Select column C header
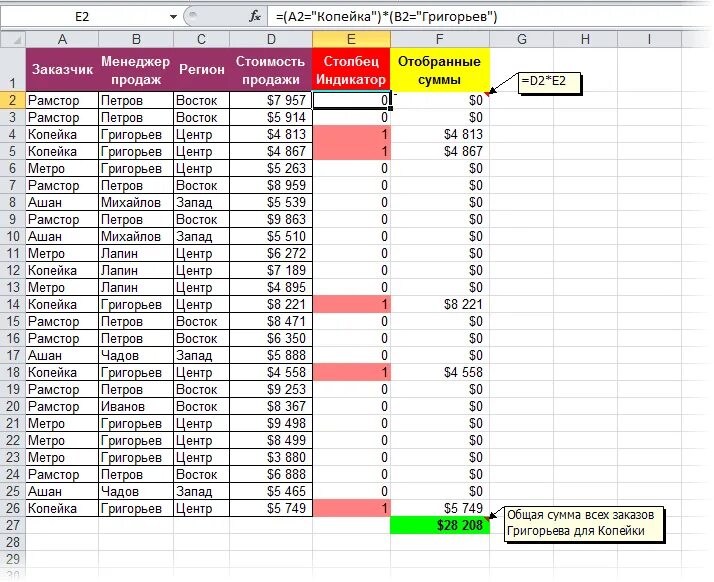Viewport: 714px width, 582px height. pyautogui.click(x=201, y=39)
